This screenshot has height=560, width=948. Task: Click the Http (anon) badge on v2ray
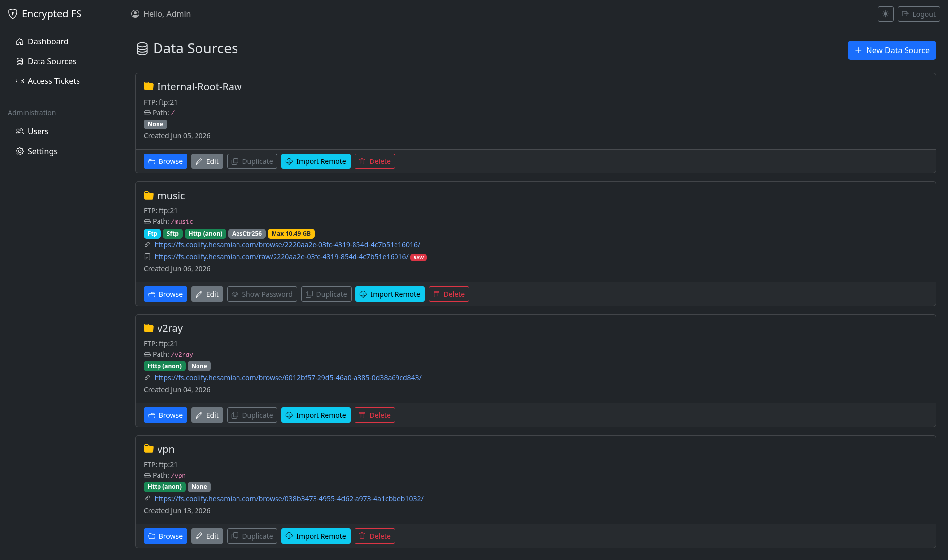(164, 366)
